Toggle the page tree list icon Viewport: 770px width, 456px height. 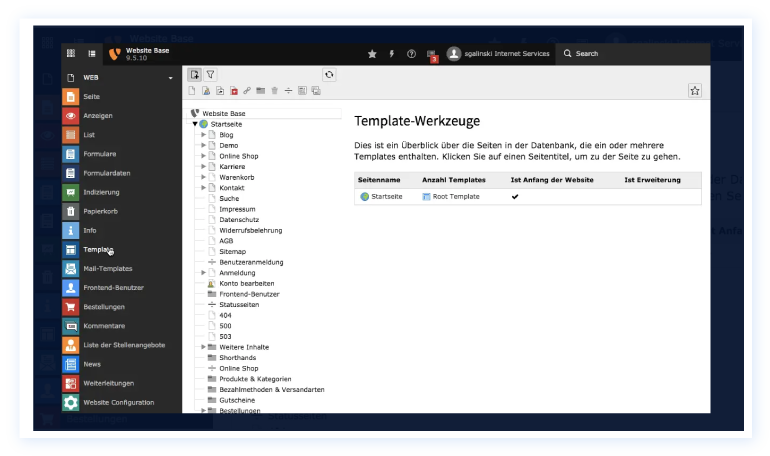[x=92, y=54]
